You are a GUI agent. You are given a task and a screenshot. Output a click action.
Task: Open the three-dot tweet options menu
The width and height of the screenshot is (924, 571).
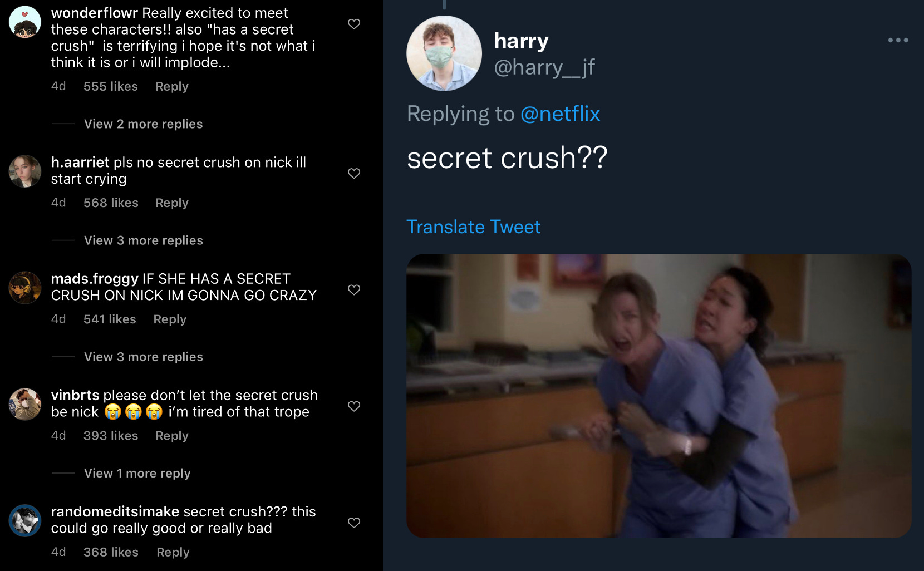898,40
